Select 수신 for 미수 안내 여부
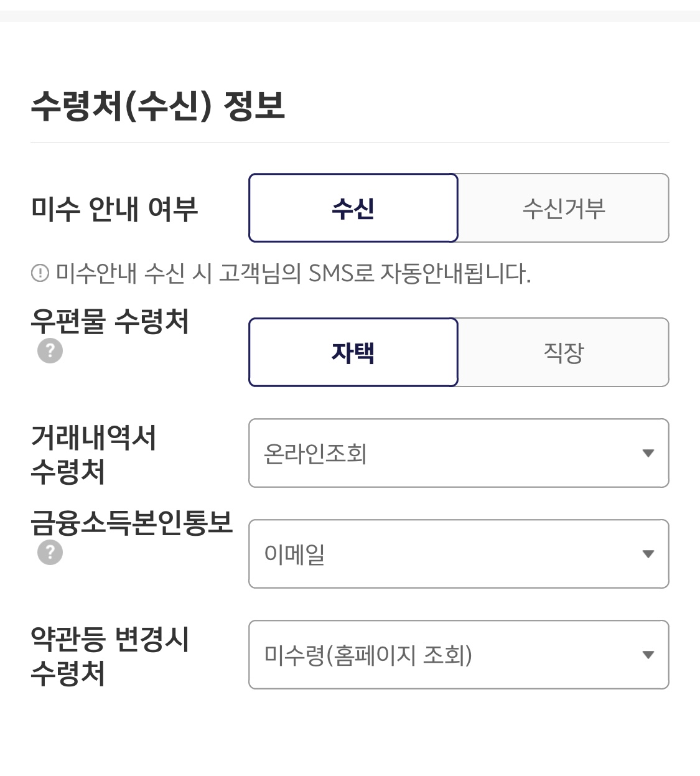700x776 pixels. tap(353, 208)
